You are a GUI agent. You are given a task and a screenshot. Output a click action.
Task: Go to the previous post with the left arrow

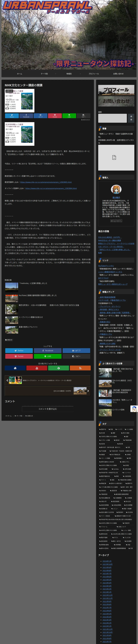point(7,380)
